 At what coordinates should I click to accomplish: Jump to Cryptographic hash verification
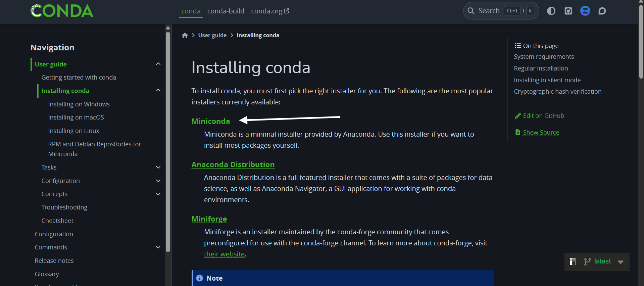coord(558,92)
